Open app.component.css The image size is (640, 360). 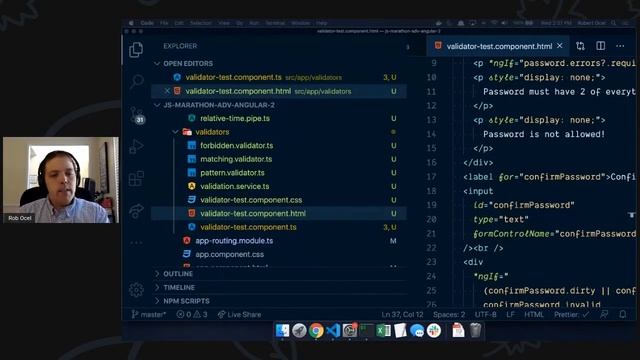279,254
